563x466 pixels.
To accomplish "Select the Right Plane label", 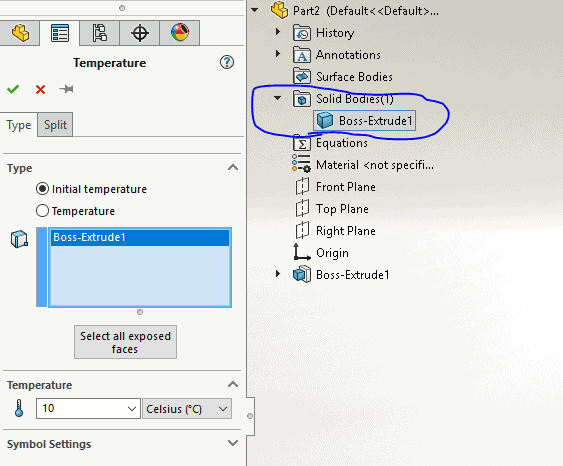I will point(345,230).
